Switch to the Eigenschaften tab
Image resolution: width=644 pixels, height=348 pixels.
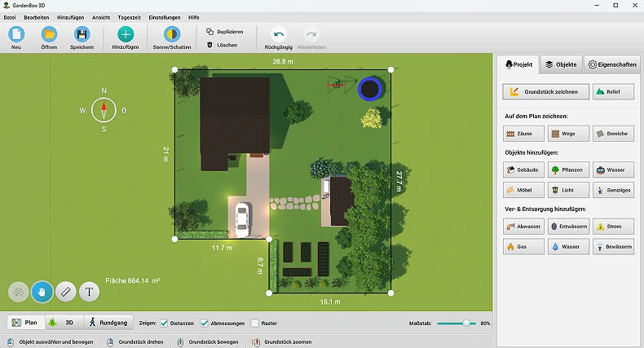[x=612, y=64]
